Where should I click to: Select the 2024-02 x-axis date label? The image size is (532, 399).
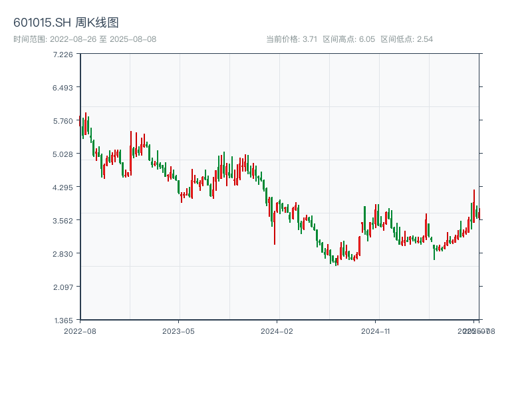coord(277,331)
